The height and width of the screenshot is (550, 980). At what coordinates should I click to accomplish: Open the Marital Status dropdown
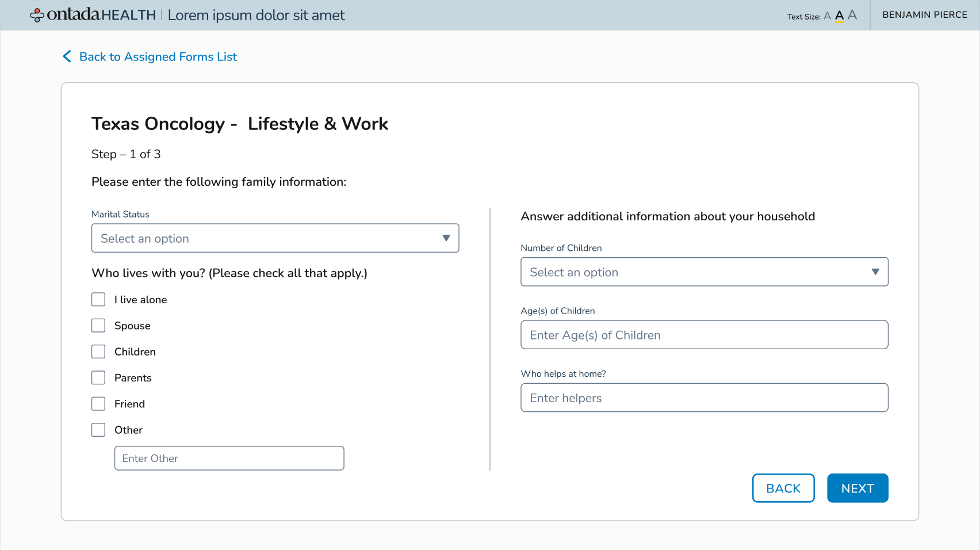[x=275, y=238]
